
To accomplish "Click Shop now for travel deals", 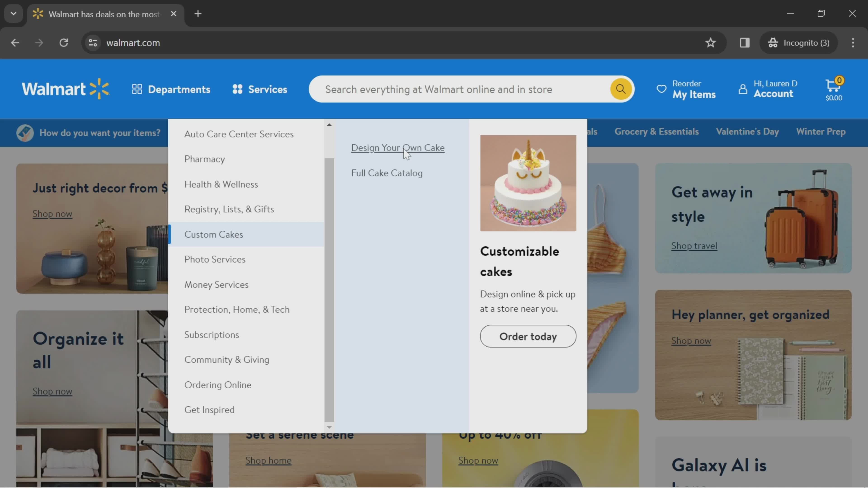I will pyautogui.click(x=693, y=245).
